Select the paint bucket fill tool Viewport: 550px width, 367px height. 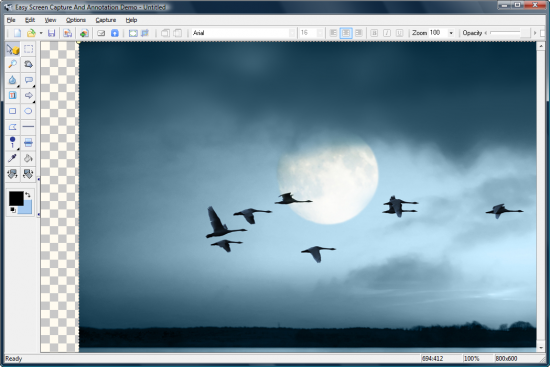pyautogui.click(x=28, y=158)
